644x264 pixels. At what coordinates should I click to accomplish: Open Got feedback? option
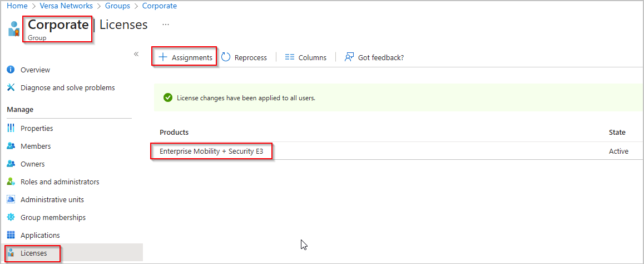click(x=374, y=57)
